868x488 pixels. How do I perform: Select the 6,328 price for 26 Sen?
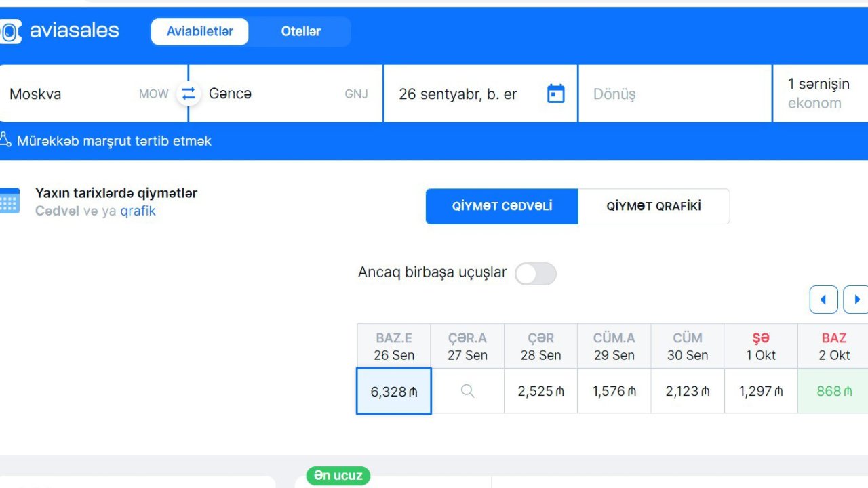coord(394,391)
